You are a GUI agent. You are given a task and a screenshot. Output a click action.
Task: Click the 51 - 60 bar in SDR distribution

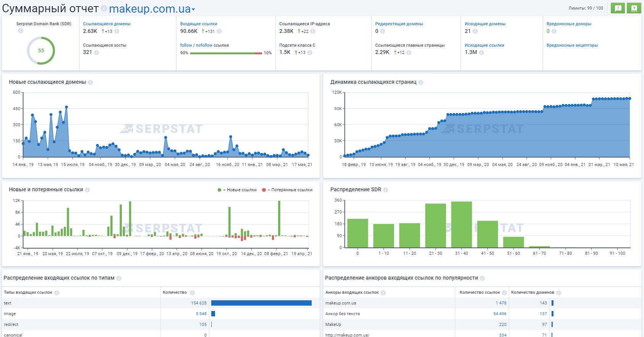(513, 242)
